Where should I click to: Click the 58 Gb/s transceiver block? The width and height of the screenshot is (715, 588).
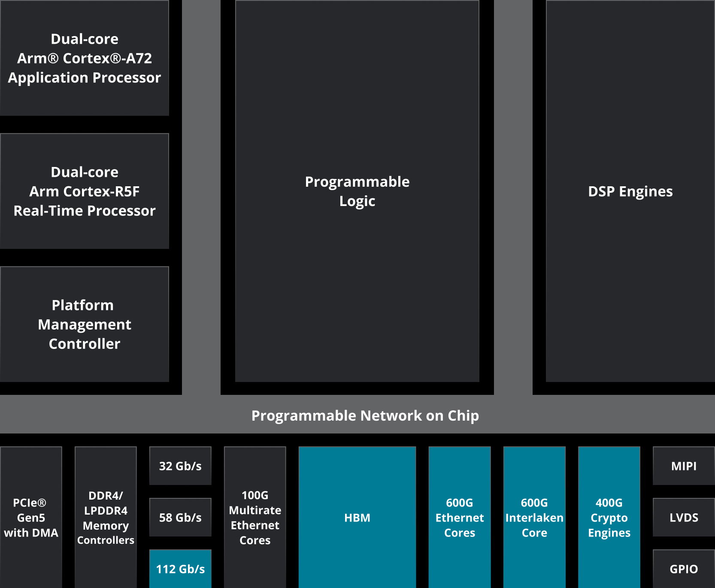tap(180, 517)
